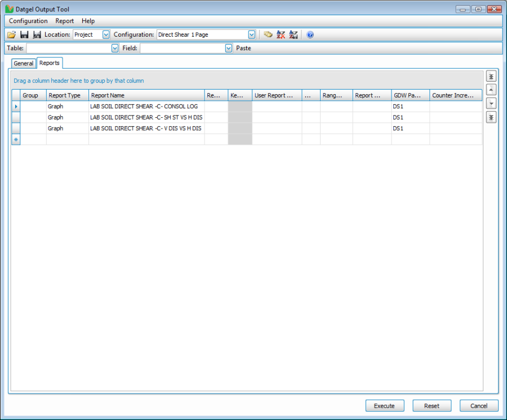This screenshot has height=420, width=507.
Task: Expand the Table dropdown
Action: [x=114, y=48]
